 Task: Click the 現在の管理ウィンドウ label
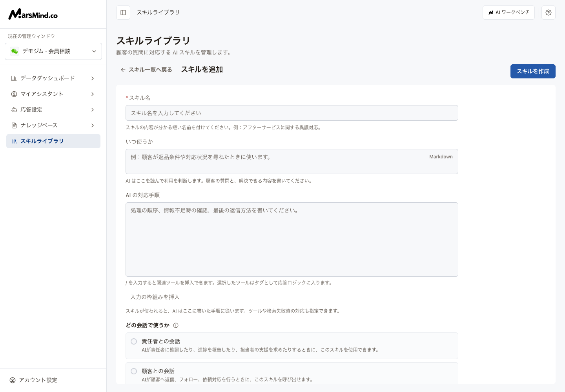tap(31, 36)
